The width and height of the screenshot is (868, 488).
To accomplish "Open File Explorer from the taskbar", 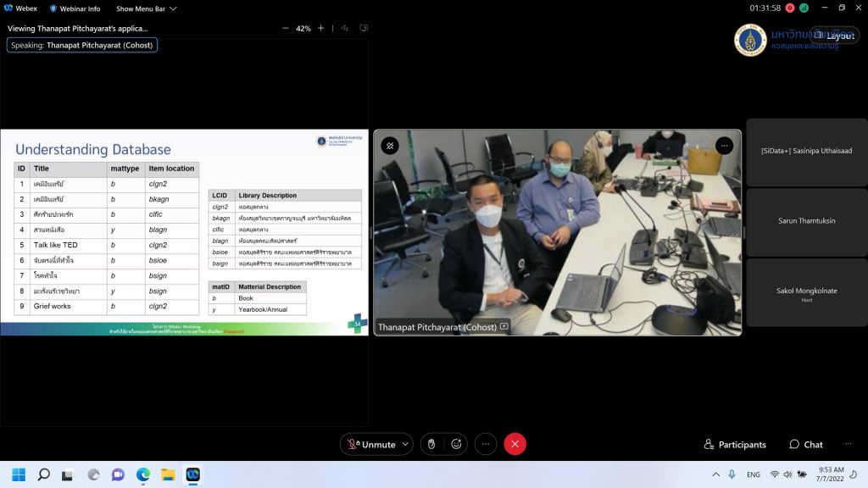I will click(x=168, y=474).
